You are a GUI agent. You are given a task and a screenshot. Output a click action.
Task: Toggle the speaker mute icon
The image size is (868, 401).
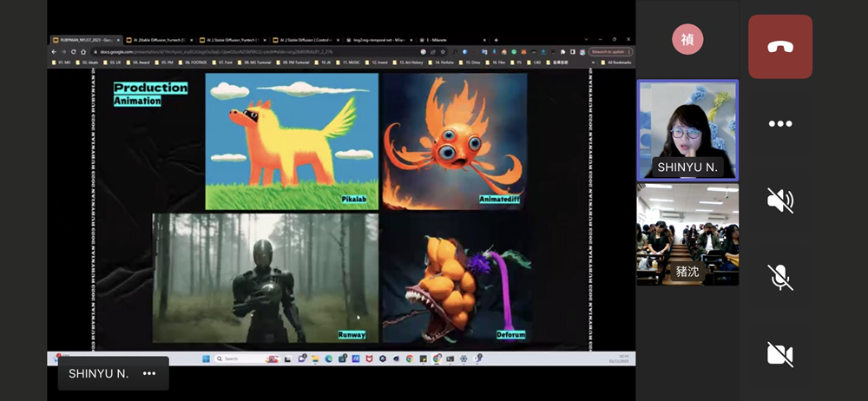(780, 200)
